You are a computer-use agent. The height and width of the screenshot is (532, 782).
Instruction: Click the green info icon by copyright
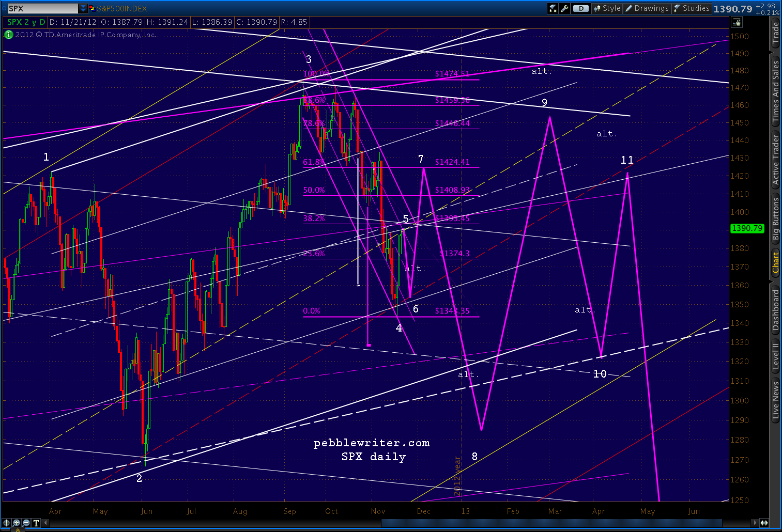(9, 35)
